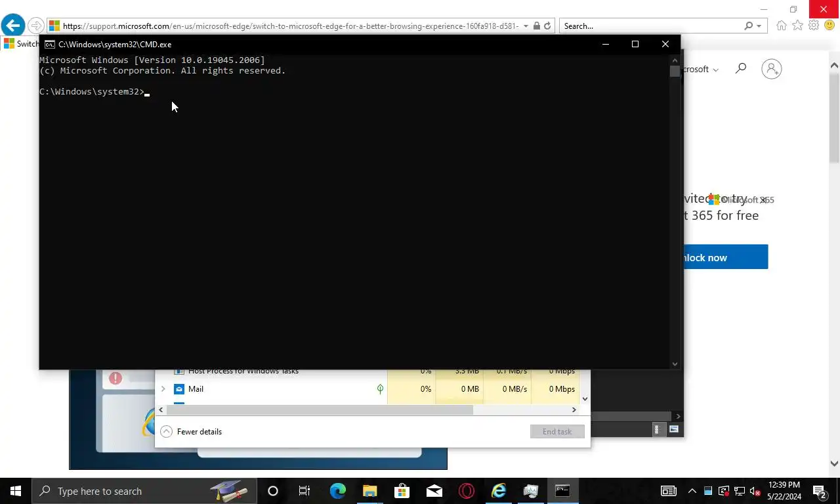Click the magnifier icon in IE search box

(x=748, y=26)
